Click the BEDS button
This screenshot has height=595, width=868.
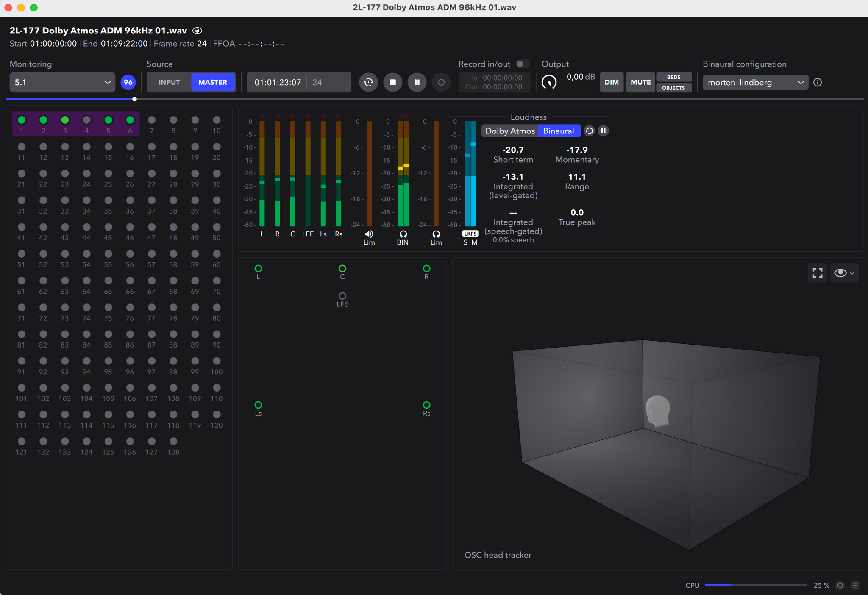(x=673, y=77)
